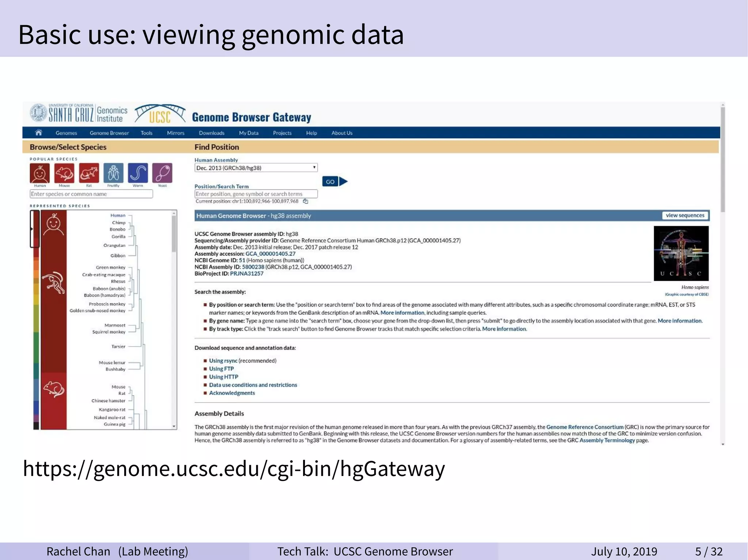Click the GO button
This screenshot has height=560, width=748.
(x=330, y=181)
